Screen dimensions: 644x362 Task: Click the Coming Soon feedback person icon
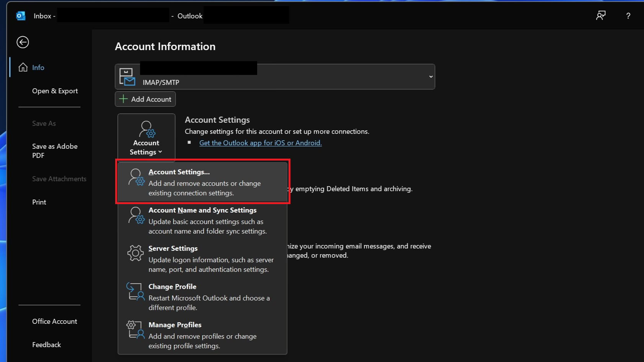(x=600, y=16)
